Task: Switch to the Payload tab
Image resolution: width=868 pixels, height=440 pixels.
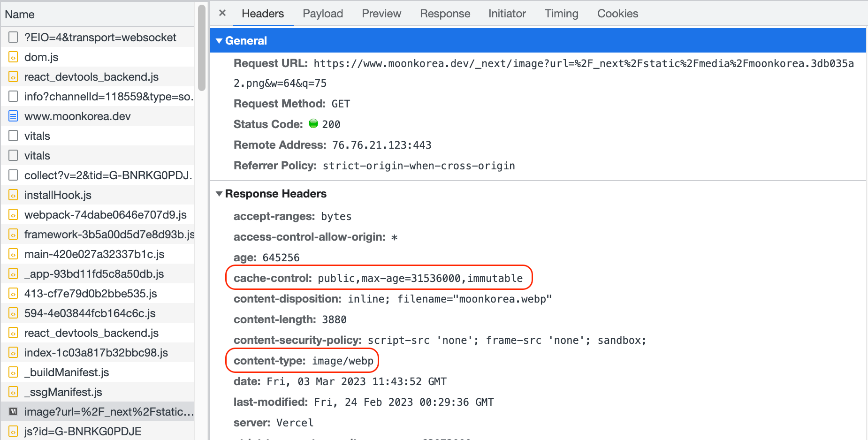Action: 323,14
